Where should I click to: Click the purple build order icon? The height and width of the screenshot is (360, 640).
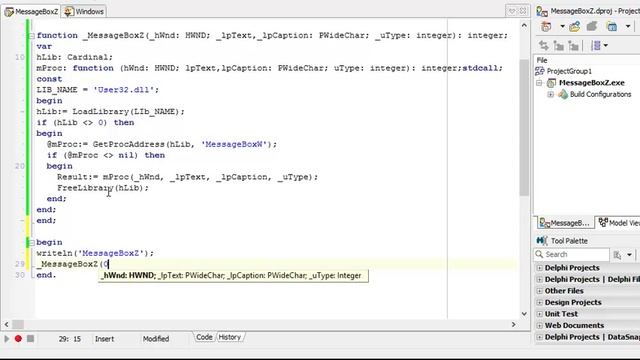[596, 46]
